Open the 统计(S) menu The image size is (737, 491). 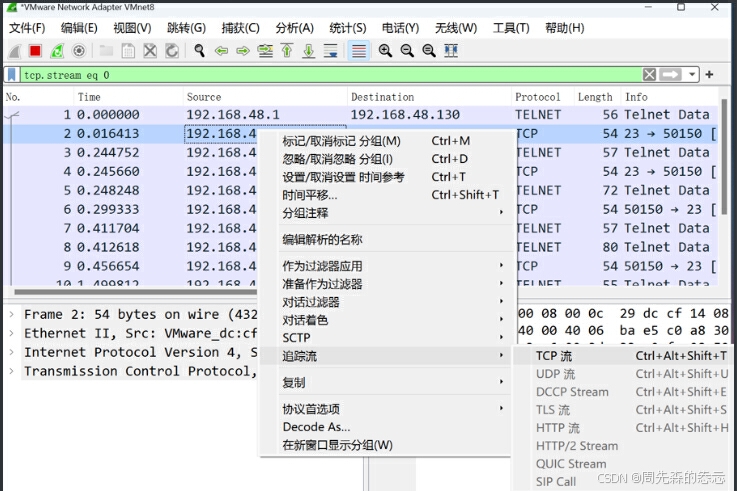[x=347, y=28]
